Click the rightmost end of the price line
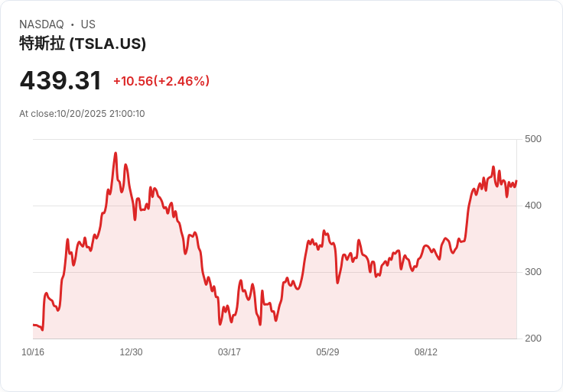Screen dimensions: 563x392 pos(516,181)
